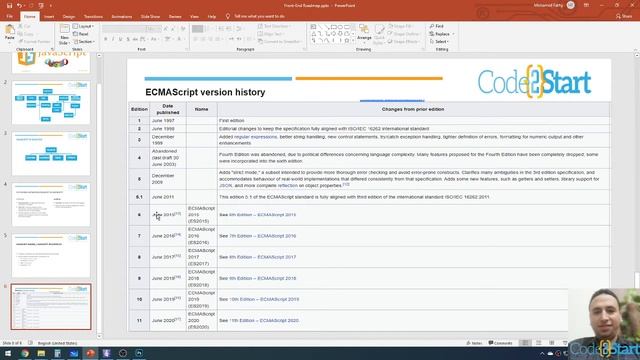This screenshot has width=640, height=360.
Task: Select slide 5 thumbnail
Action: click(51, 256)
